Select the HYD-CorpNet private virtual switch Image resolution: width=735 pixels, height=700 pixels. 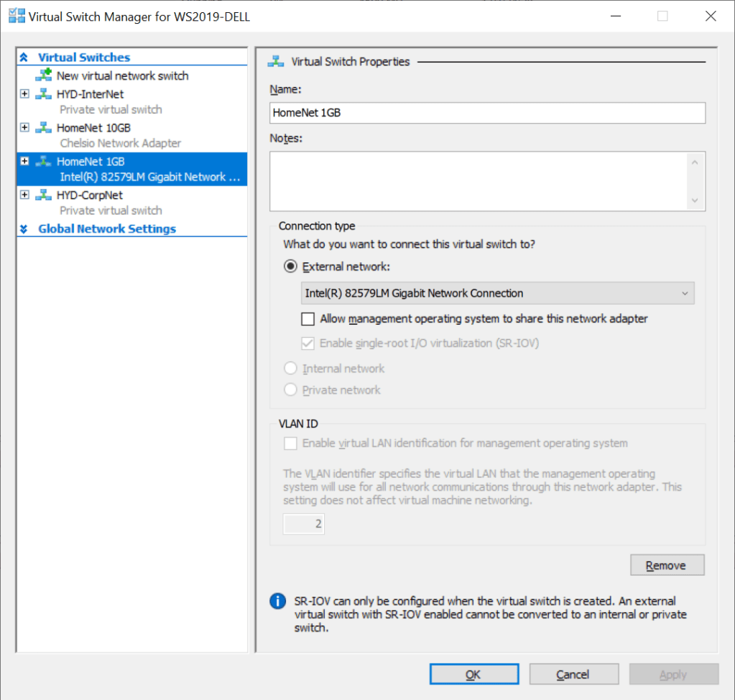coord(90,195)
